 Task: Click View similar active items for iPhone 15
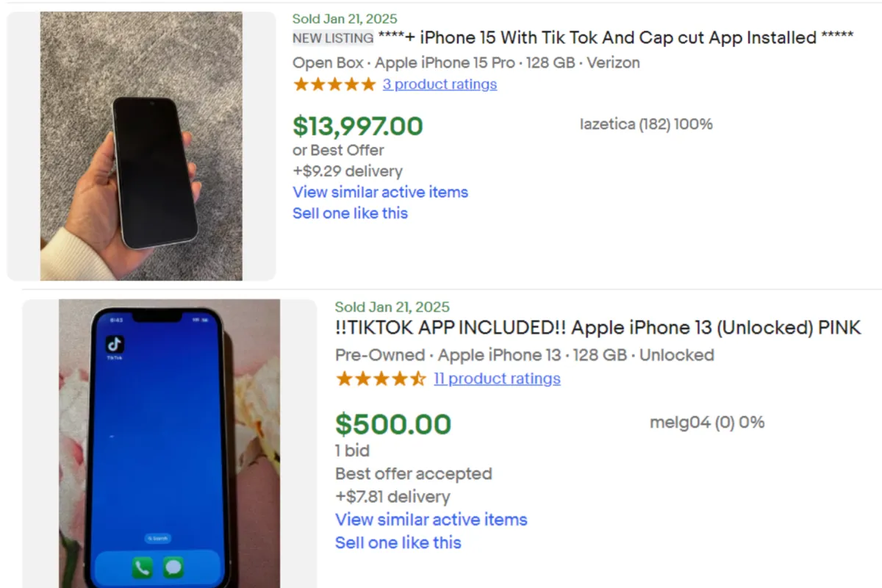click(x=380, y=192)
